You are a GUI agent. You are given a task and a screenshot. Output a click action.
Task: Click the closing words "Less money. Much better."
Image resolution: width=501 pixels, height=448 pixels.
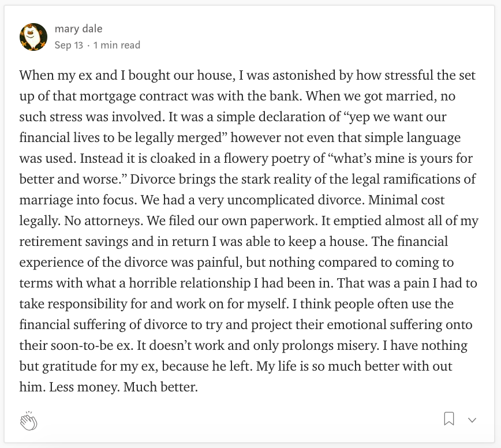pyautogui.click(x=124, y=387)
